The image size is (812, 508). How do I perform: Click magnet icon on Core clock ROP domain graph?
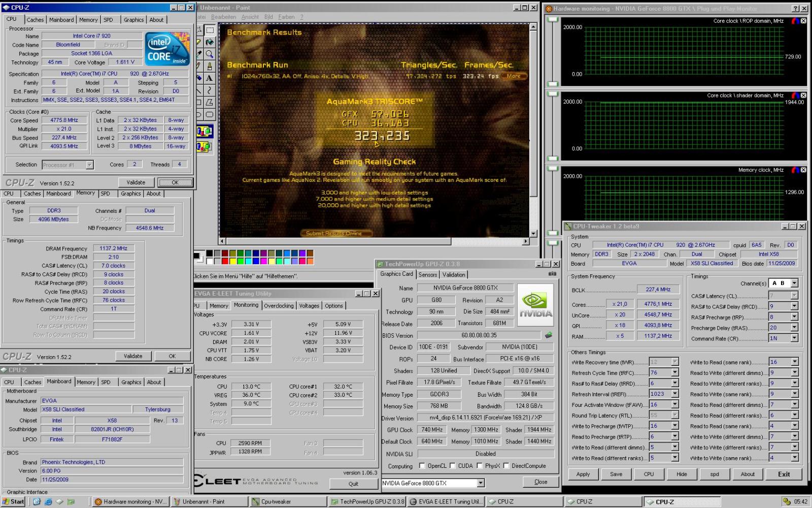[x=795, y=21]
